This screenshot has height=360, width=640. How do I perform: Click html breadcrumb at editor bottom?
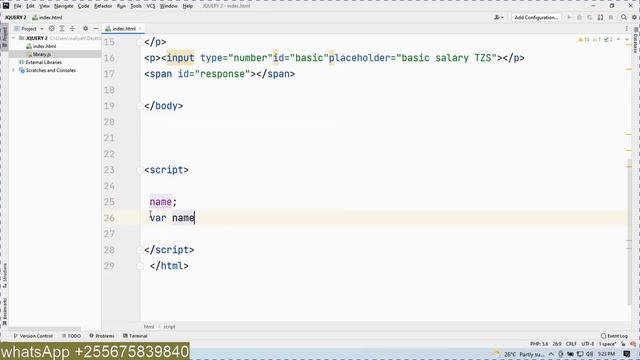[x=149, y=327]
